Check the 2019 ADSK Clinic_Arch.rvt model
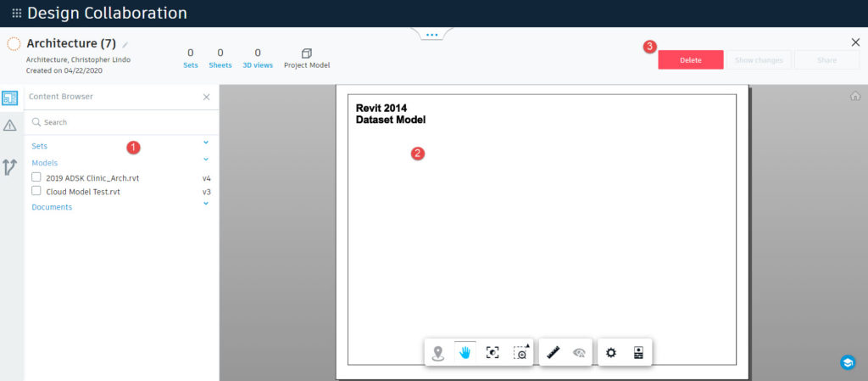 tap(36, 177)
